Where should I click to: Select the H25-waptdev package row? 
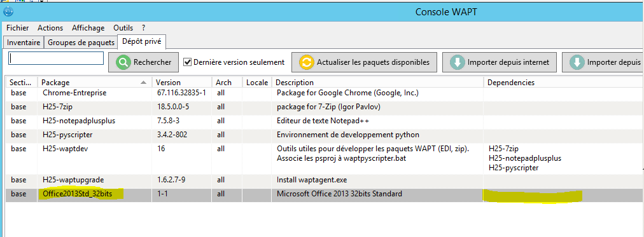tap(324, 159)
